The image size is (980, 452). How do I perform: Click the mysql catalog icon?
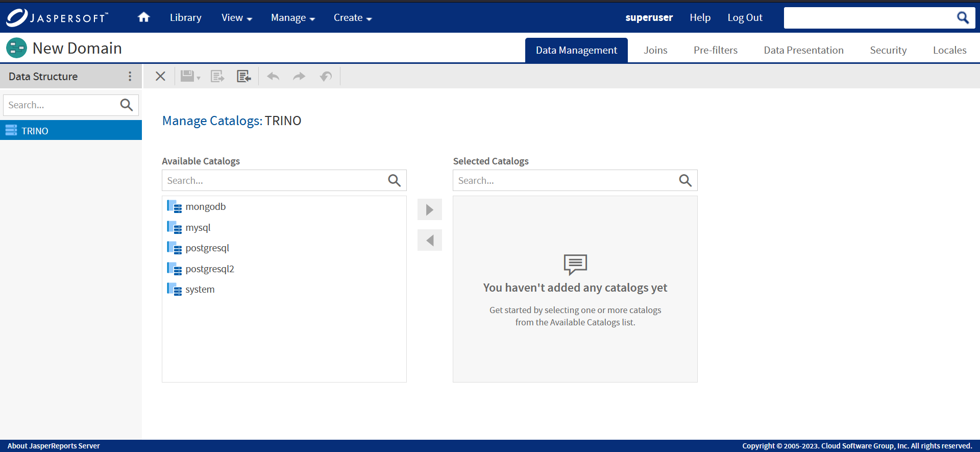tap(174, 227)
